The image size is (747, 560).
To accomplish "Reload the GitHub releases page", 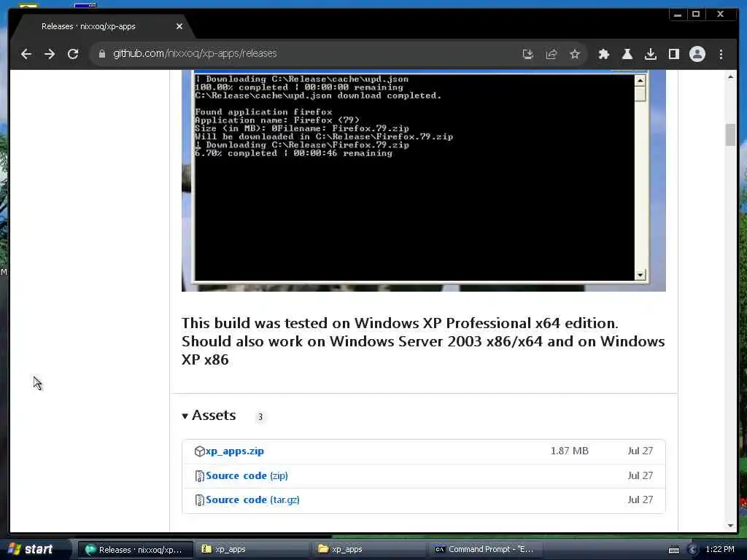I will point(73,54).
